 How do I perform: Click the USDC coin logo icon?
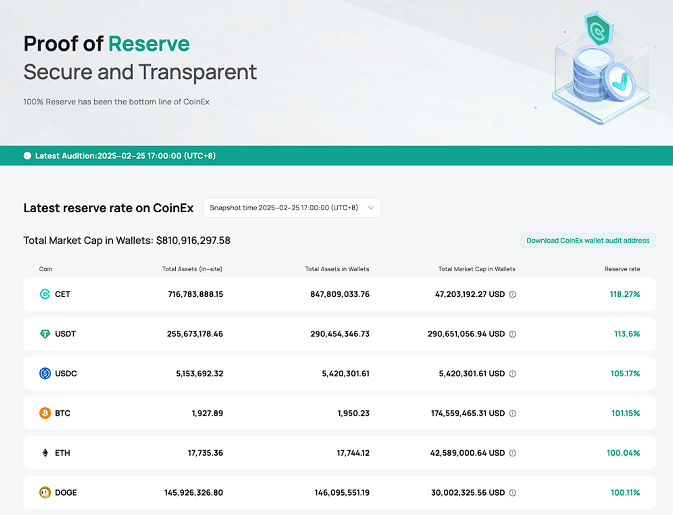(45, 373)
